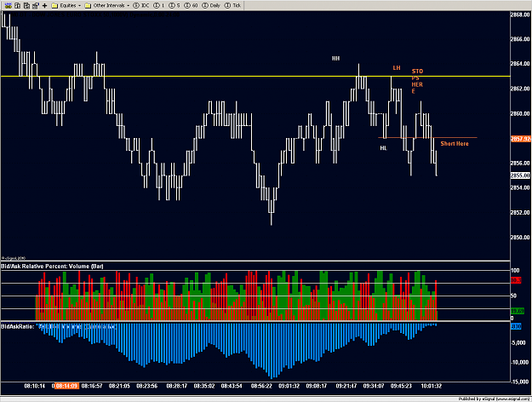532x402 pixels.
Task: Click the orange horizontal line at 2857.92
Action: (x=427, y=137)
